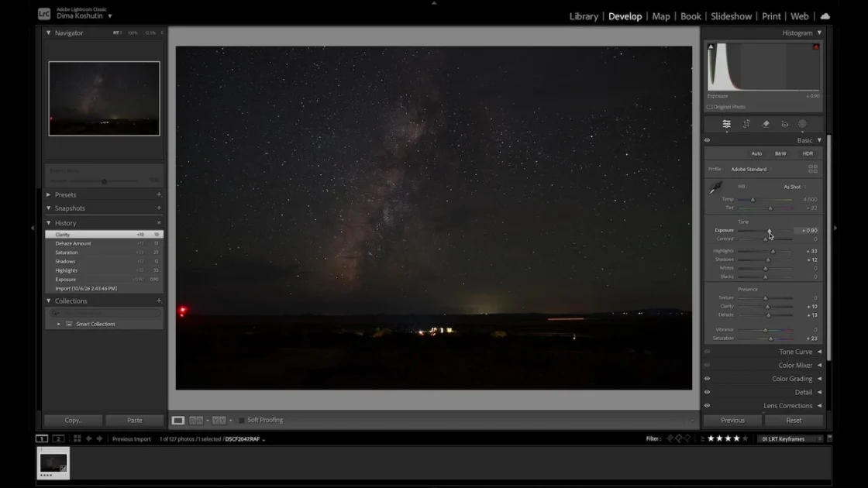
Task: Check the Original Photo checkbox
Action: tap(710, 107)
